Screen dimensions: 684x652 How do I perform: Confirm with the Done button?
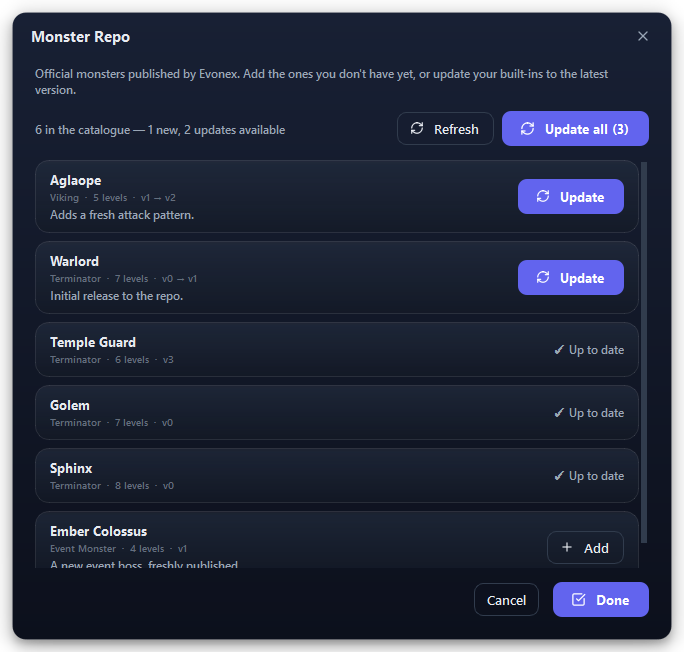click(601, 600)
